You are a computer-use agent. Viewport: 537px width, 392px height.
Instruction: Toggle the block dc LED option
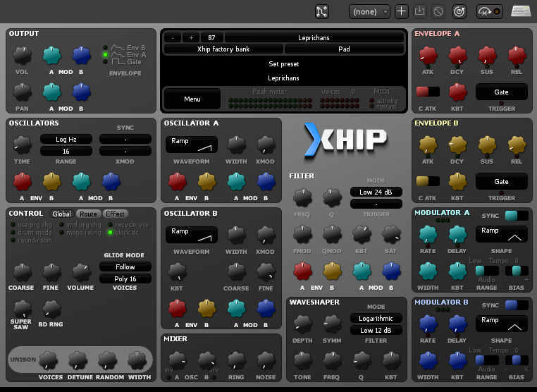[x=110, y=232]
